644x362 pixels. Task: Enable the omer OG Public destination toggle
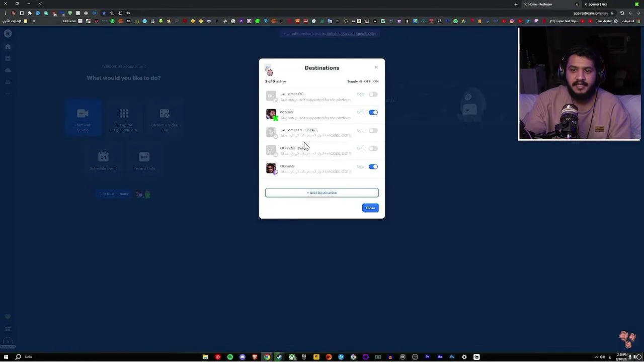(373, 130)
